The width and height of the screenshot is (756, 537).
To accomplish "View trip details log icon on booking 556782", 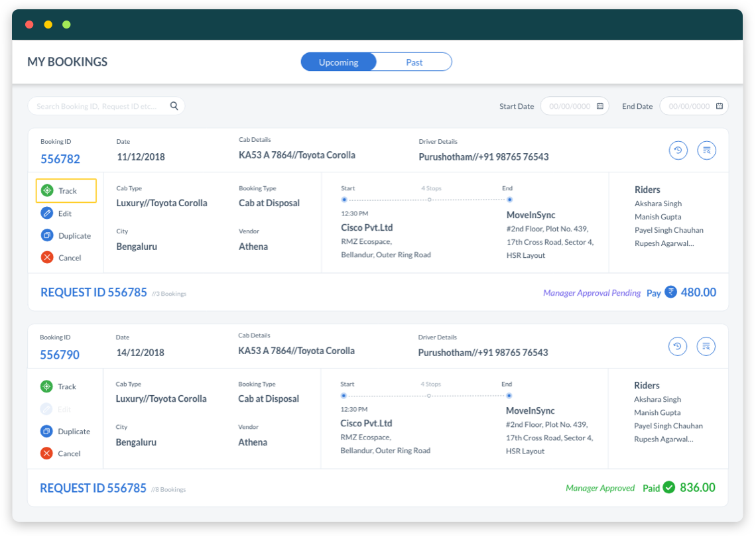I will (x=707, y=150).
